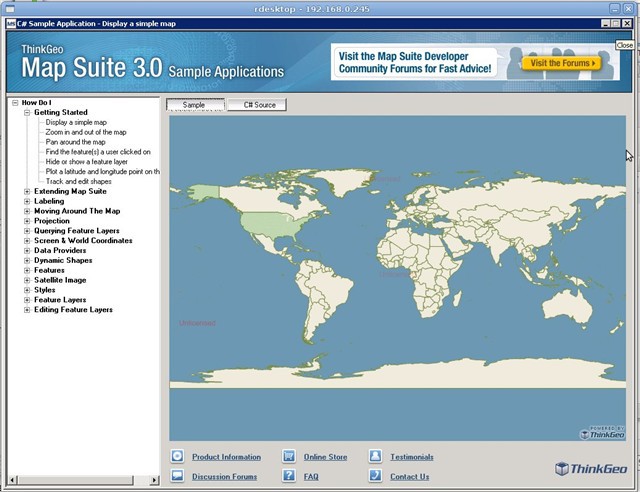
Task: Select Pan around the map
Action: pos(76,142)
